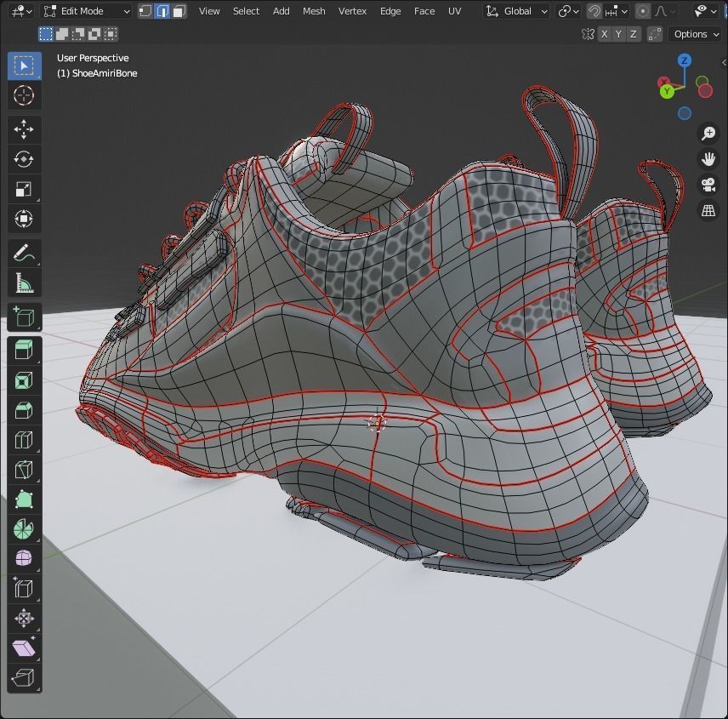Pick the Loop Cut tool
728x719 pixels.
pos(24,439)
